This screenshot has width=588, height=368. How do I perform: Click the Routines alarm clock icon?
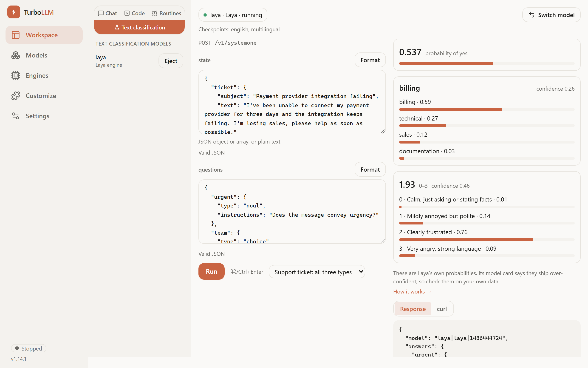coord(155,13)
